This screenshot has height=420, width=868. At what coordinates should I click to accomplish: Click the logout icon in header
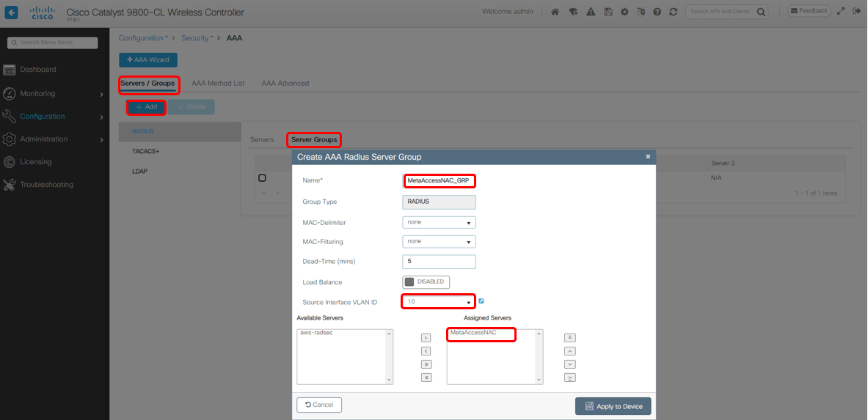pyautogui.click(x=856, y=11)
